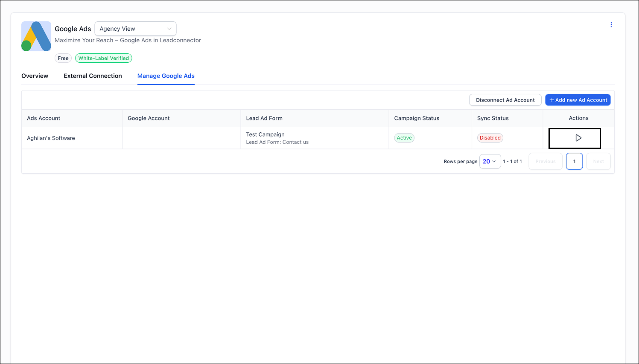Select the Manage Google Ads tab
The width and height of the screenshot is (639, 364).
pos(166,76)
